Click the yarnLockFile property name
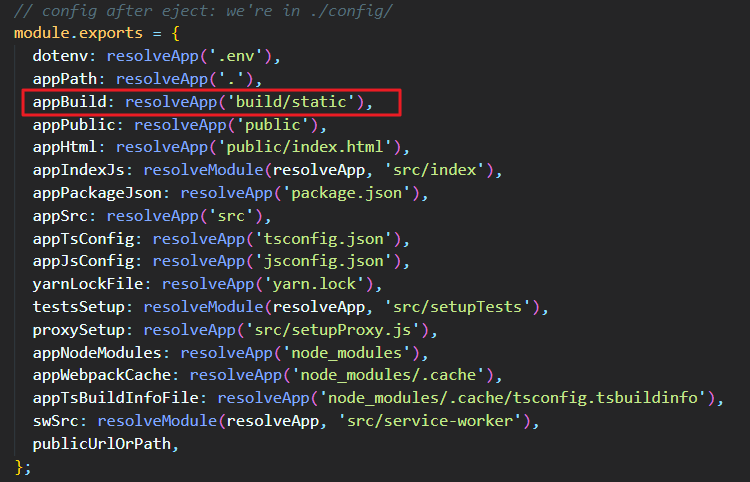 point(88,284)
